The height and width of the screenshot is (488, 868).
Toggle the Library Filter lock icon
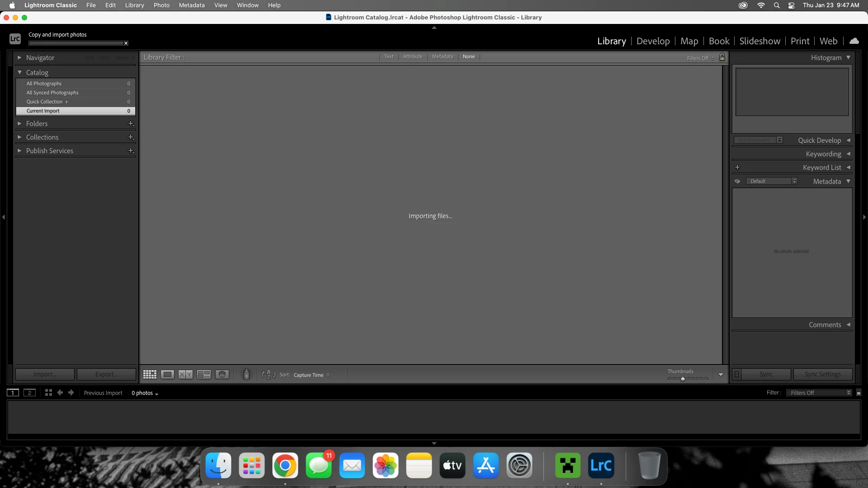point(722,57)
